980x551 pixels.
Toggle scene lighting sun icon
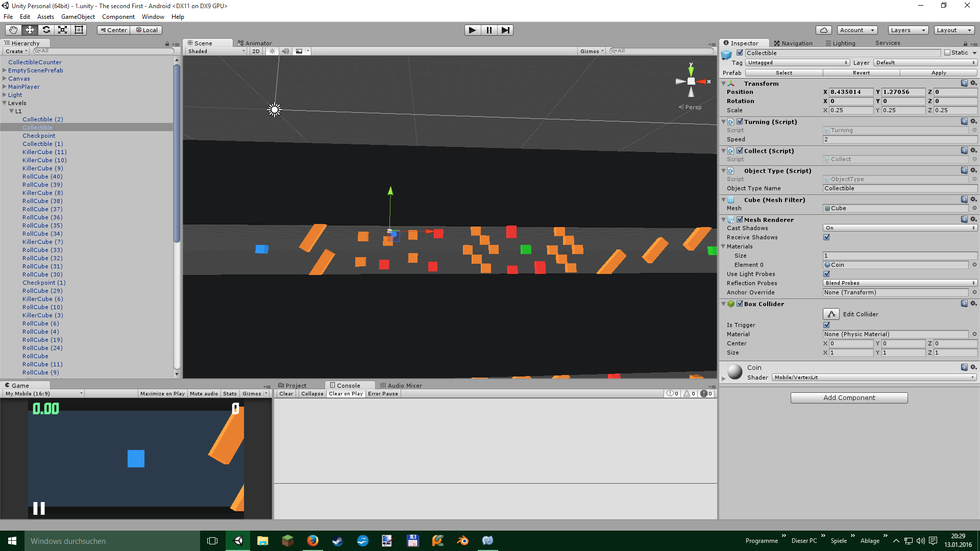(272, 51)
